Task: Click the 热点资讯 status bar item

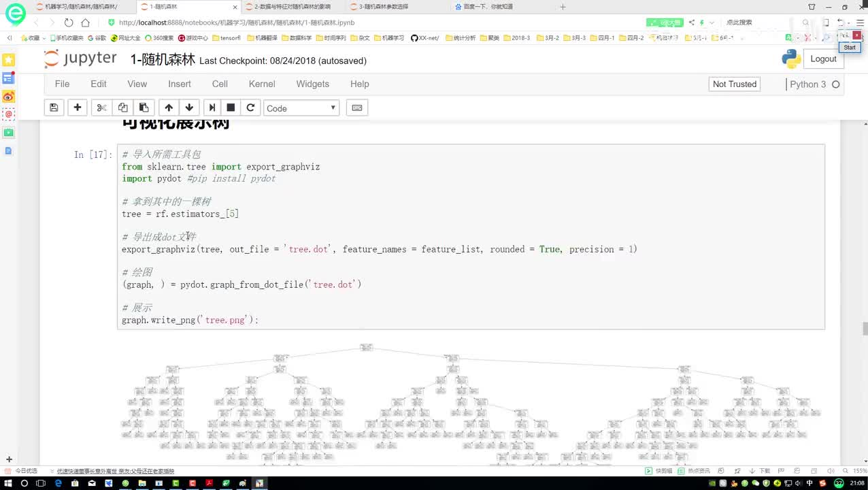Action: click(695, 471)
